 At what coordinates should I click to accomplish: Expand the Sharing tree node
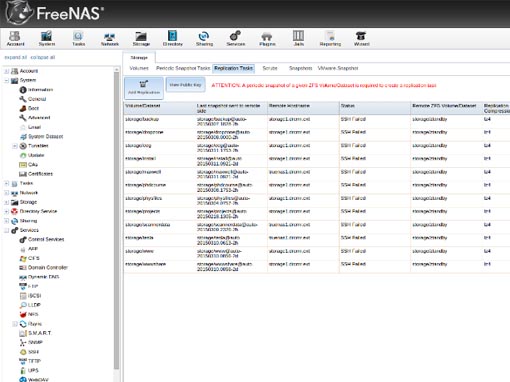coord(7,221)
